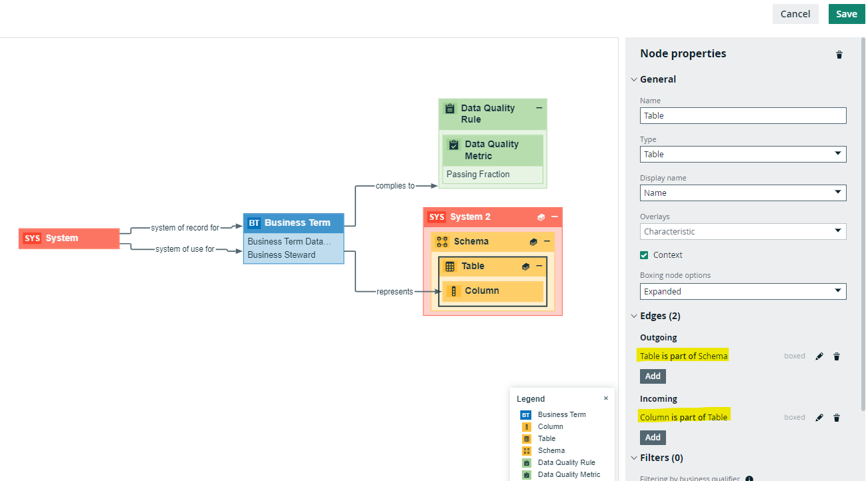Click the layers icon on Table node
The width and height of the screenshot is (868, 481).
pyautogui.click(x=525, y=266)
